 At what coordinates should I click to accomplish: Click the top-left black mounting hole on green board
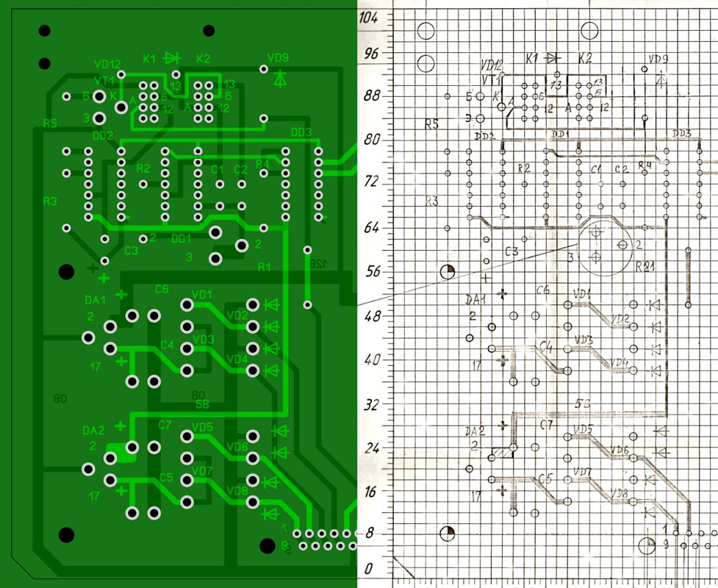click(x=45, y=31)
